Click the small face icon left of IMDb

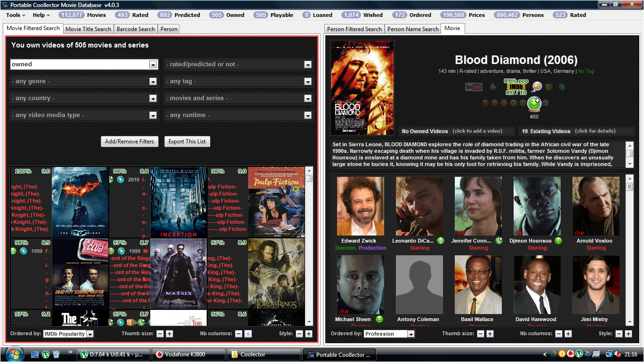(x=493, y=87)
